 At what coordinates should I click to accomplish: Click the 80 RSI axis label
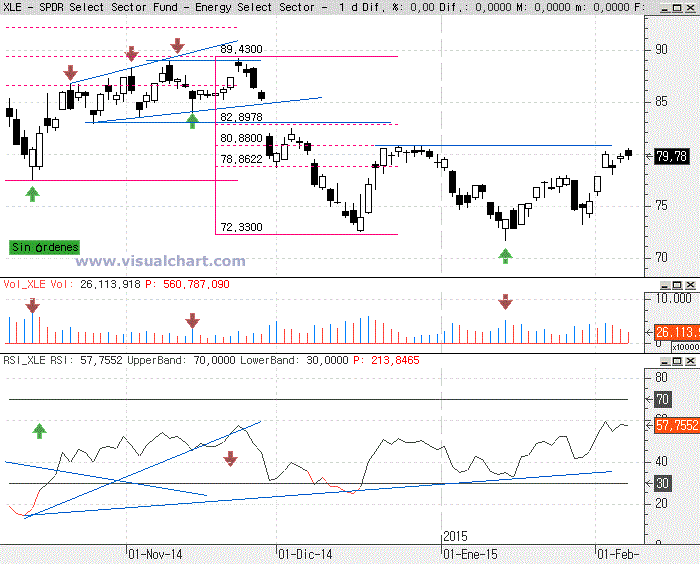tap(661, 377)
